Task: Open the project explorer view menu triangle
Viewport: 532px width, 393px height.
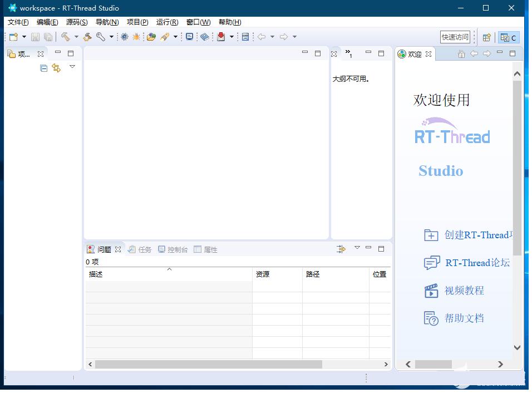Action: click(x=72, y=66)
